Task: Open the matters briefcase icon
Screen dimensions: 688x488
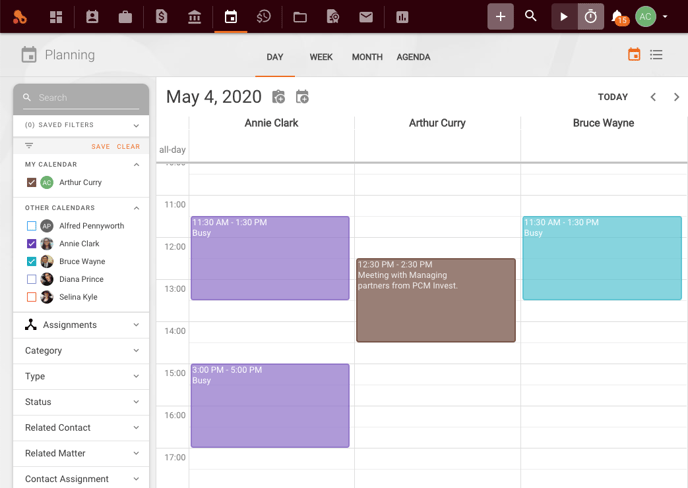Action: tap(125, 17)
